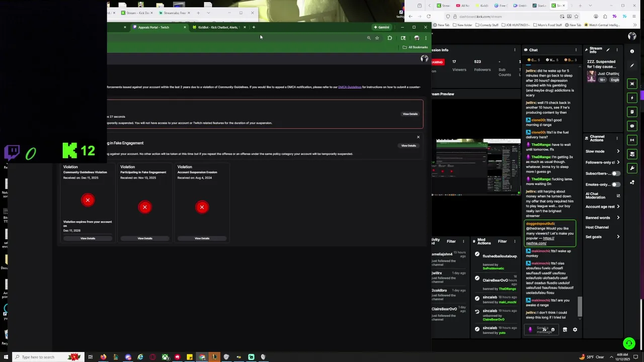Image resolution: width=644 pixels, height=362 pixels.
Task: Click red X on Account Suspension Evasion card
Action: 202,207
